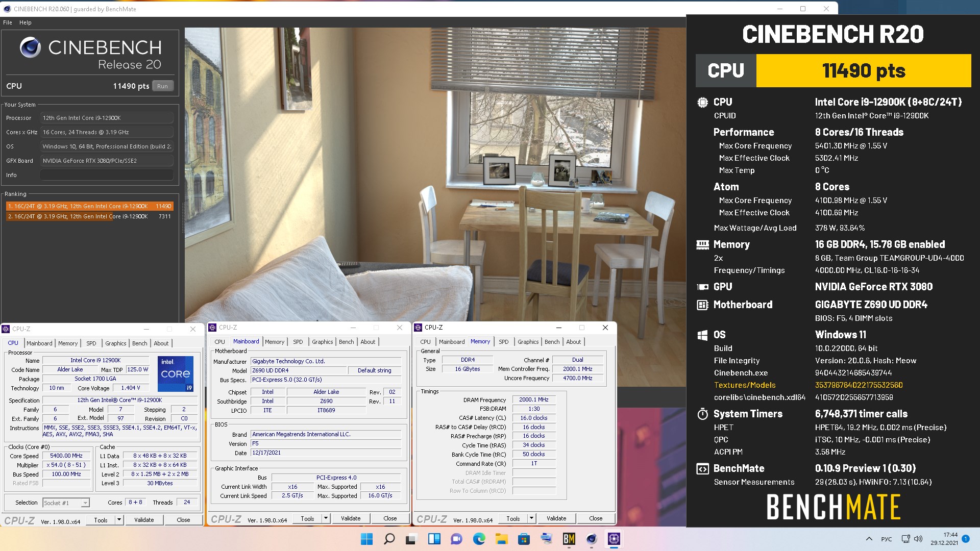Run the CPU benchmark in Cinebench
Image resolution: width=980 pixels, height=551 pixels.
(162, 86)
